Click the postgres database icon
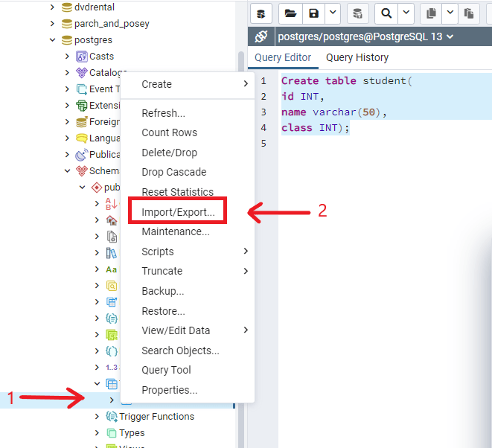 [66, 40]
